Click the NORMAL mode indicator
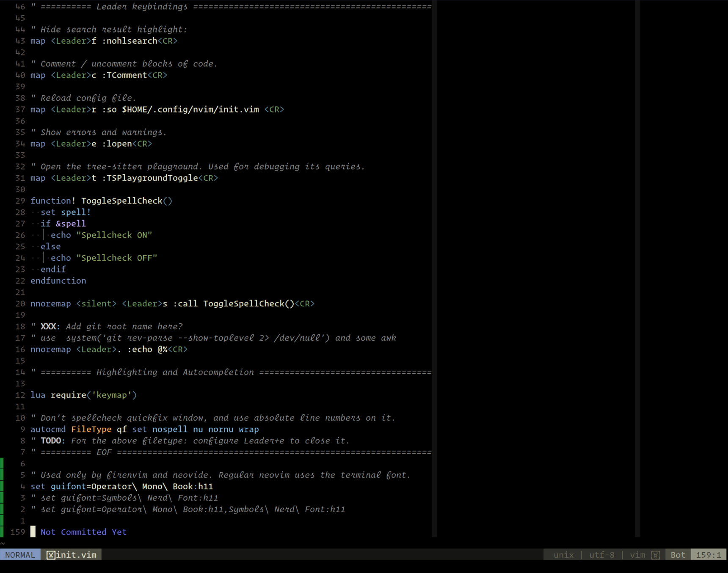 (x=20, y=555)
